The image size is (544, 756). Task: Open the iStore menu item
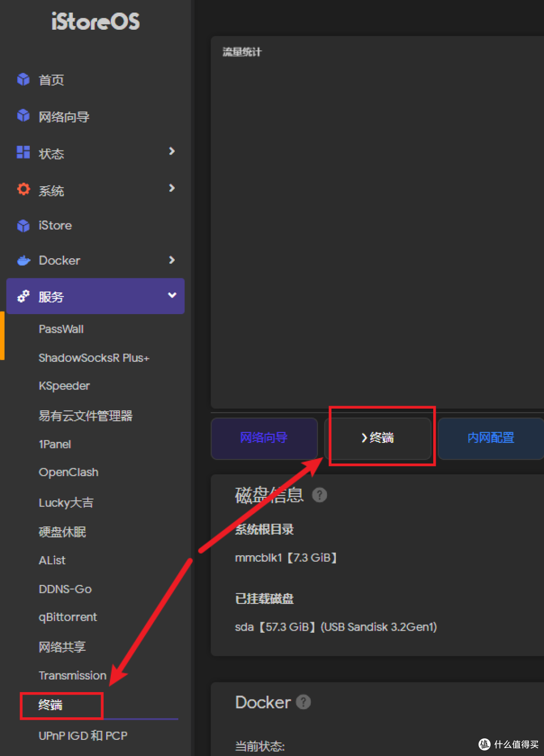(x=55, y=225)
